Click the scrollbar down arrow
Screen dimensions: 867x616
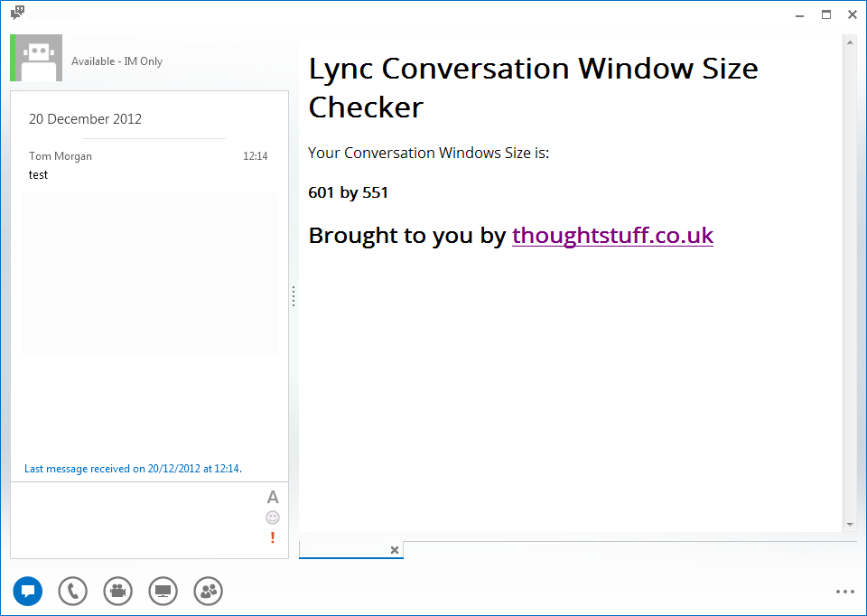(850, 524)
